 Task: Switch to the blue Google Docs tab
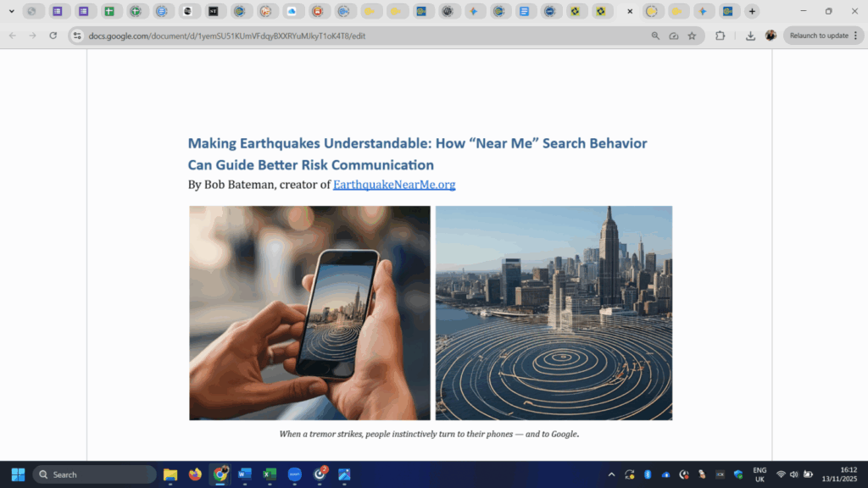coord(524,11)
